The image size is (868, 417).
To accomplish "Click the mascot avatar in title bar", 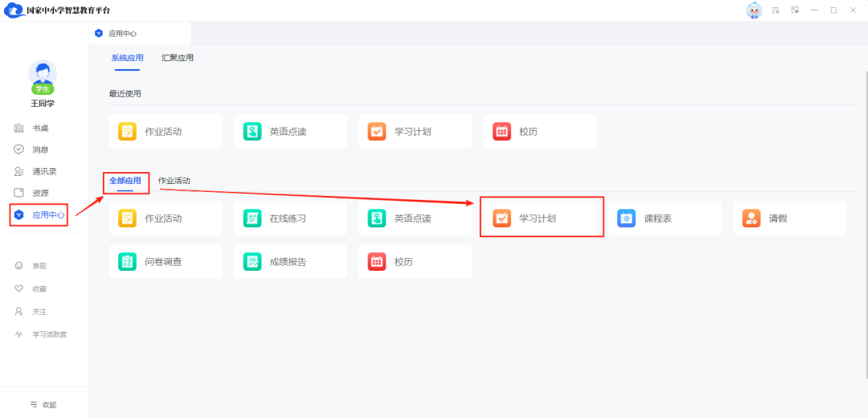I will point(754,10).
